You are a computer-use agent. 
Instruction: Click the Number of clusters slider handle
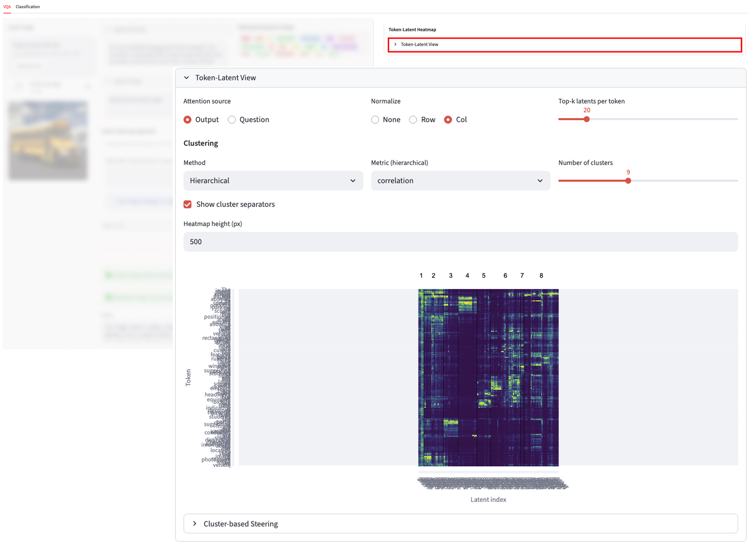(x=628, y=180)
